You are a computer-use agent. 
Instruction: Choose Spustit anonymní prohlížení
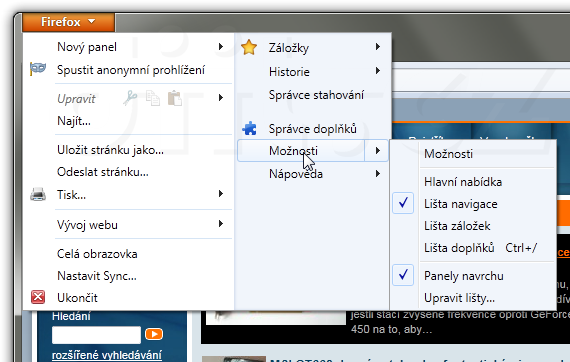(x=131, y=69)
